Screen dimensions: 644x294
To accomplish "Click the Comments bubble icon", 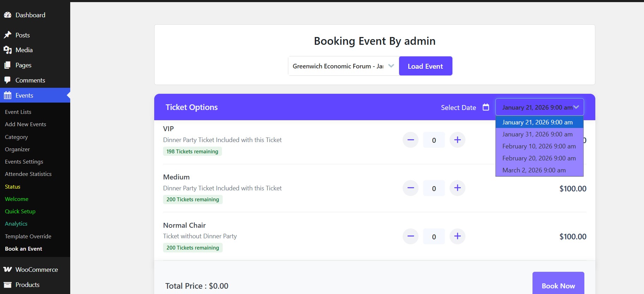I will click(x=7, y=80).
